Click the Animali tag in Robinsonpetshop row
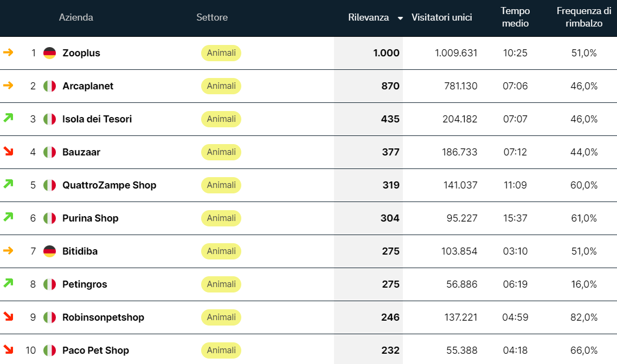Screen dimensions: 617x364 pos(221,317)
